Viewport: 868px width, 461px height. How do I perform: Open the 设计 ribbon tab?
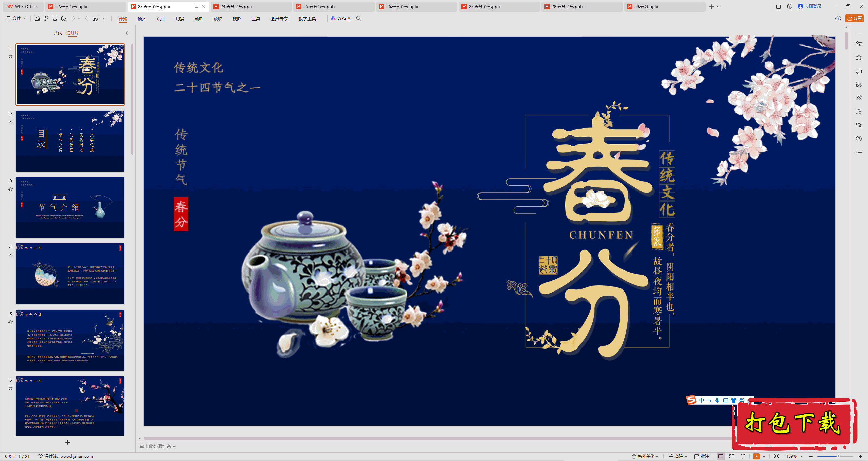click(x=161, y=19)
